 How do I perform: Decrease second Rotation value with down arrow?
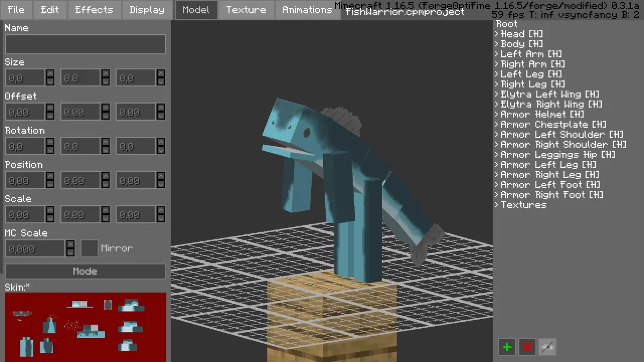(x=105, y=151)
